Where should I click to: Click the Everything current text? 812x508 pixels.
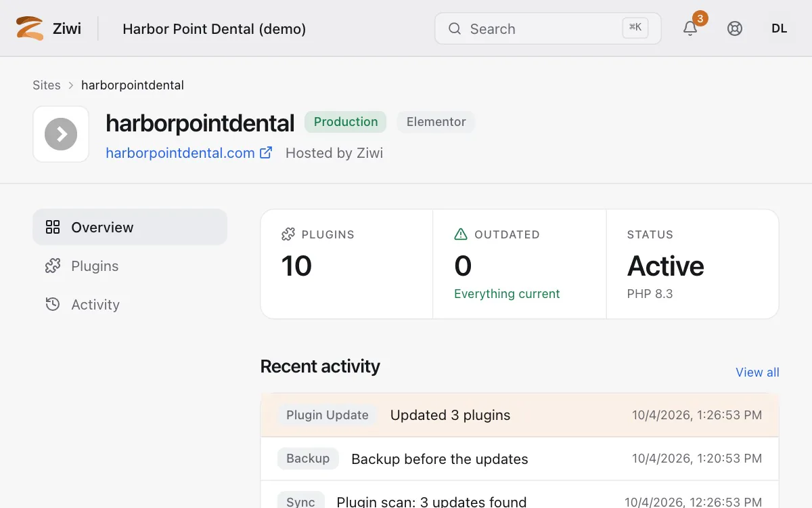point(507,294)
